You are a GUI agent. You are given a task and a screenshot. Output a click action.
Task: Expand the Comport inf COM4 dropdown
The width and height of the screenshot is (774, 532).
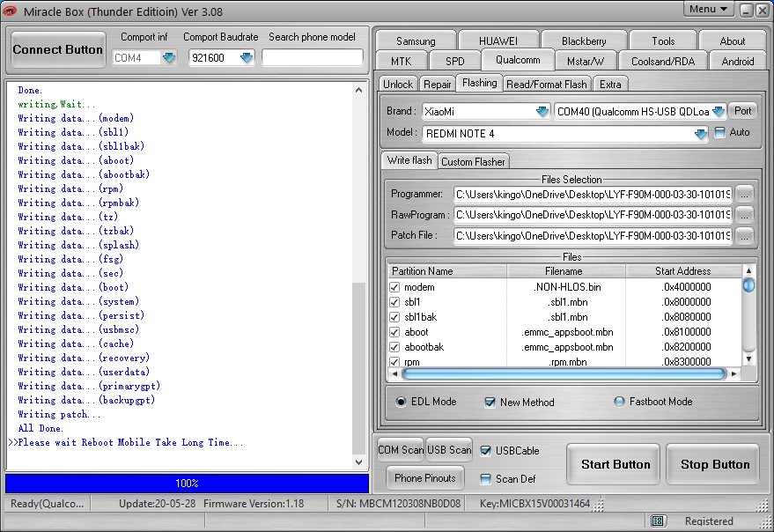coord(169,58)
